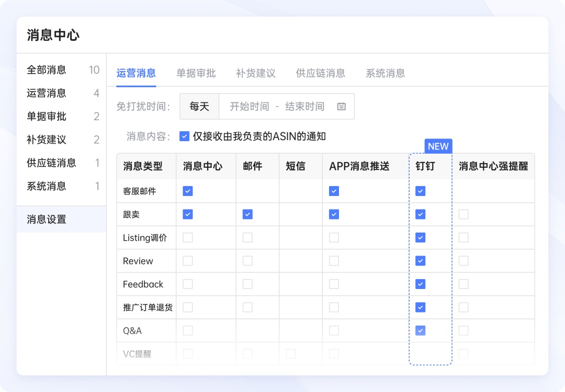
Task: Uncheck 客服邮件 消息中心 checkbox
Action: (188, 191)
